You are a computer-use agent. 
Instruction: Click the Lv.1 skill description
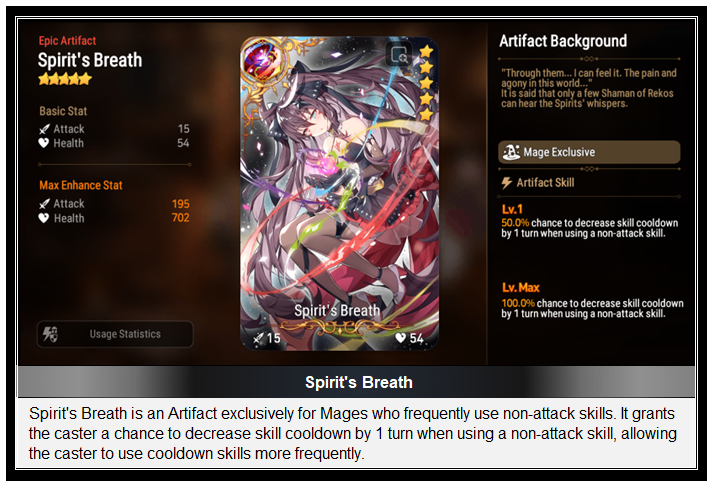(589, 228)
